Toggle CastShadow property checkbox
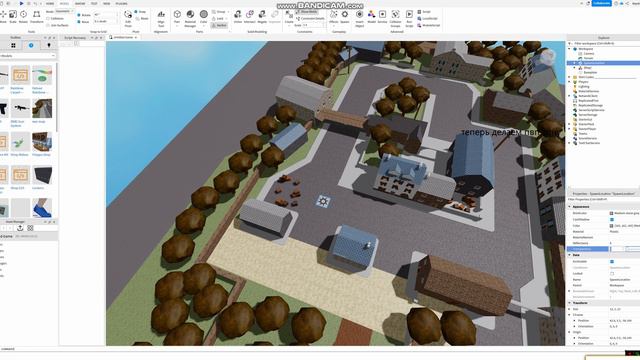The height and width of the screenshot is (360, 640). (x=611, y=219)
